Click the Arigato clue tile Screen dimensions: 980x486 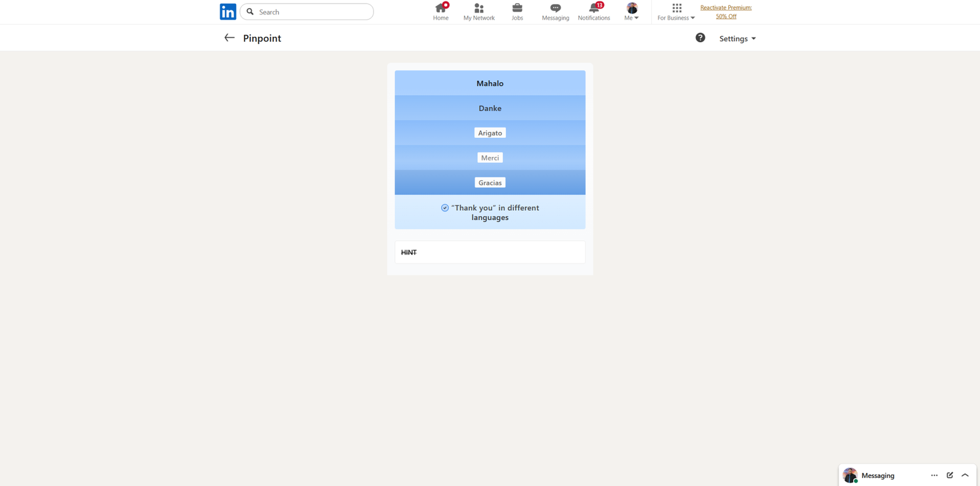coord(490,133)
